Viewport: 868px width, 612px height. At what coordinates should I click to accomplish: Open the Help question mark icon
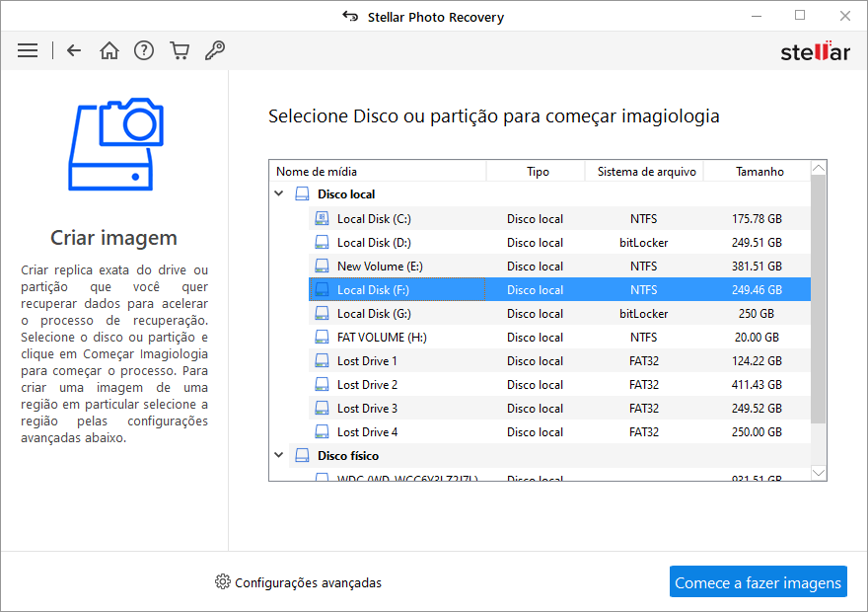click(x=144, y=50)
